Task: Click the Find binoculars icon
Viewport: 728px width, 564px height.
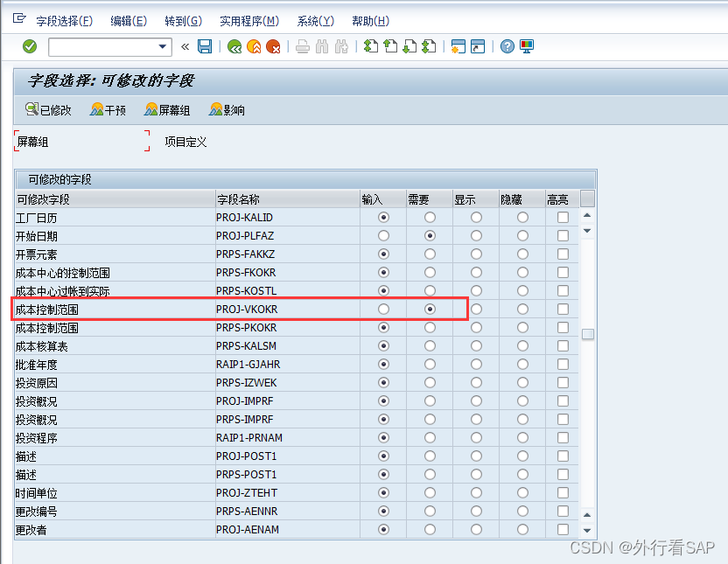Action: [x=322, y=46]
